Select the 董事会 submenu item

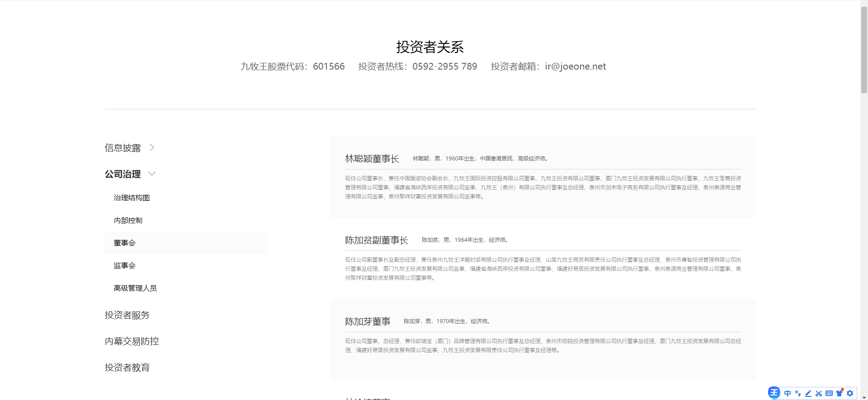(x=186, y=243)
